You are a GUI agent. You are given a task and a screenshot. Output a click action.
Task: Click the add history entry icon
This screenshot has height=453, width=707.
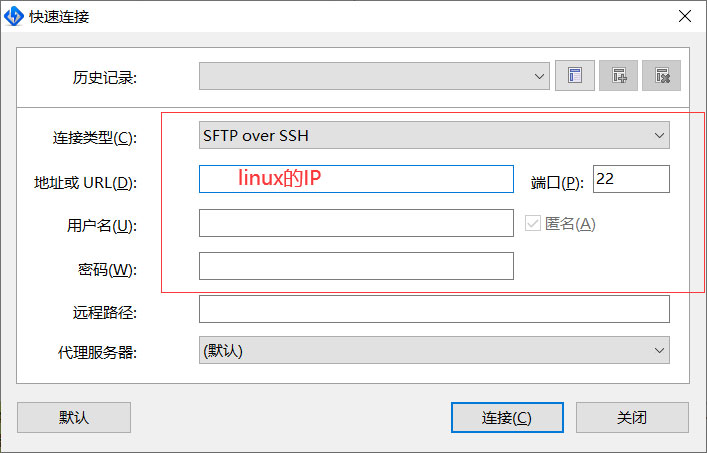618,76
